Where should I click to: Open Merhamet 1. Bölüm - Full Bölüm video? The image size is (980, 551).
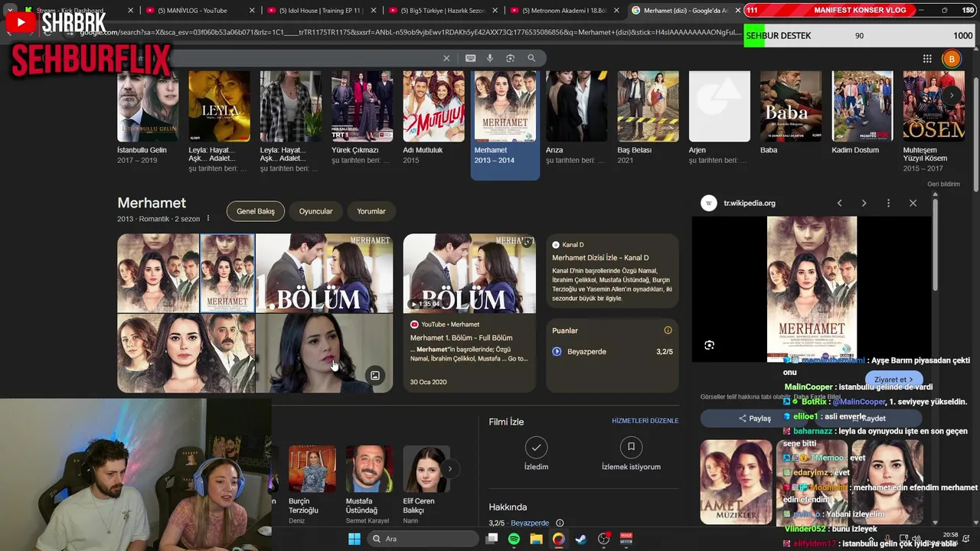click(x=461, y=337)
